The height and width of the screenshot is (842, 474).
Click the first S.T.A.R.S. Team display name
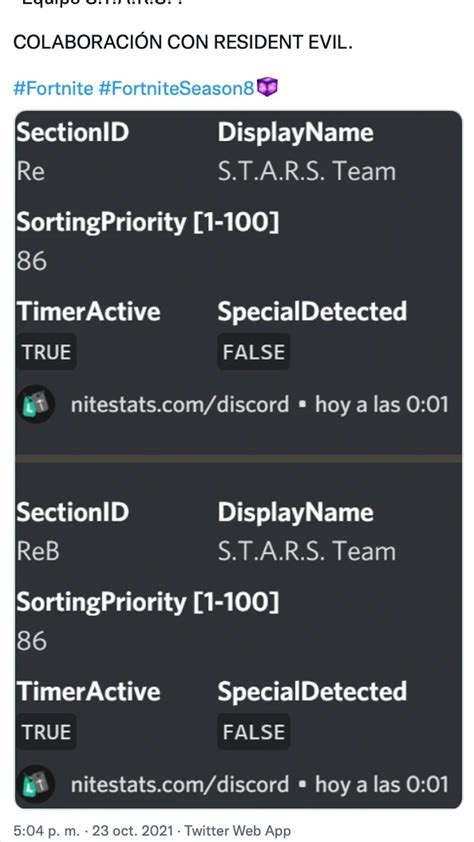307,172
